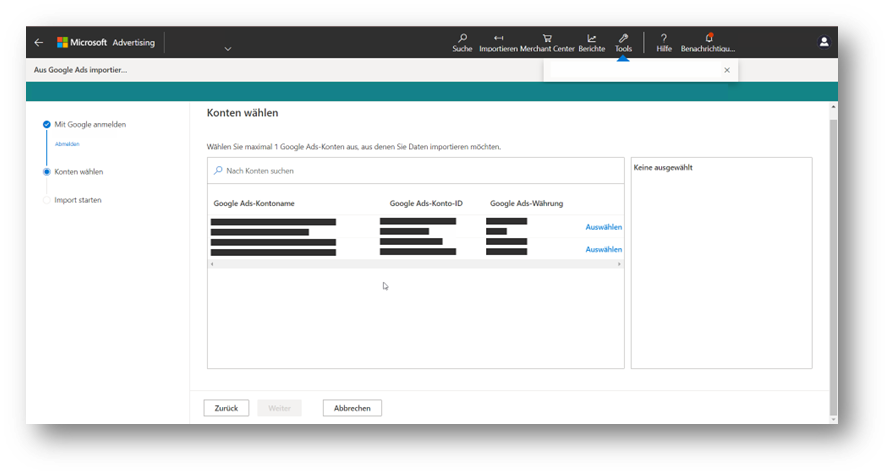
Task: Click the Abmelden link
Action: click(x=66, y=144)
